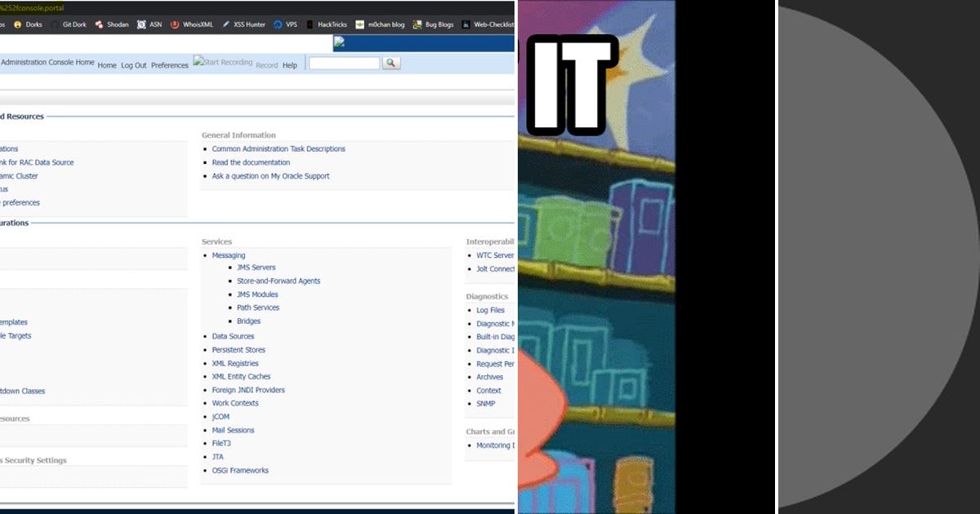Open the Data Sources link
Screen dimensions: 980x514
(x=234, y=336)
